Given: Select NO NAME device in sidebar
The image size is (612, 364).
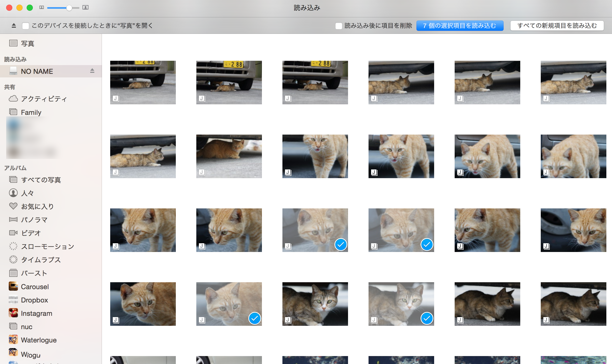Looking at the screenshot, I should (51, 71).
